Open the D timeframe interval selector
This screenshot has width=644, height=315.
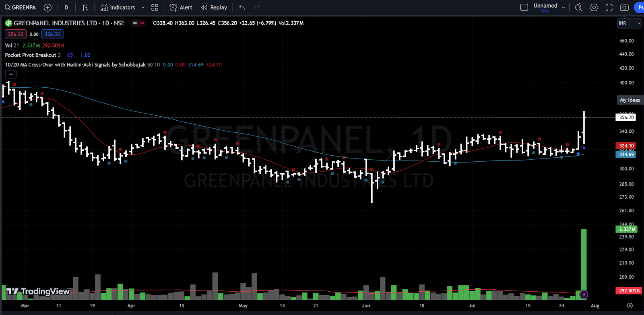66,7
